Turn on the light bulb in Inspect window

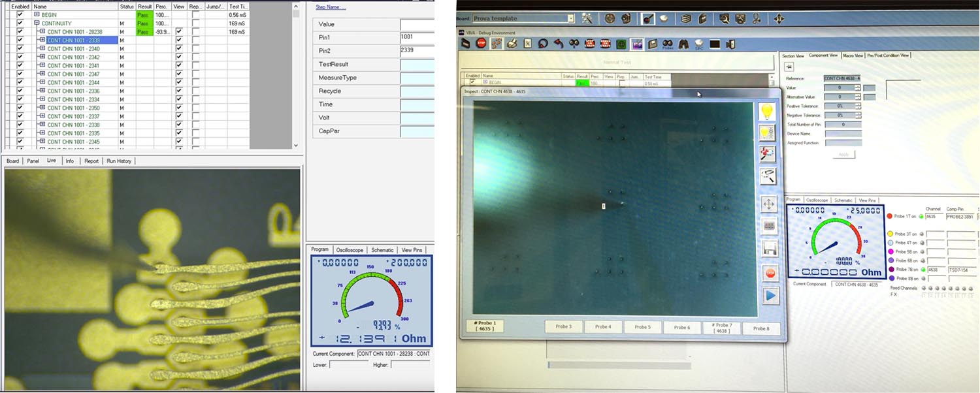(x=767, y=112)
